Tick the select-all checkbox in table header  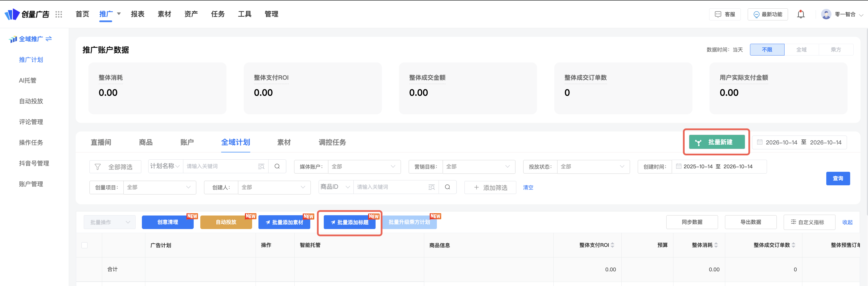point(85,245)
